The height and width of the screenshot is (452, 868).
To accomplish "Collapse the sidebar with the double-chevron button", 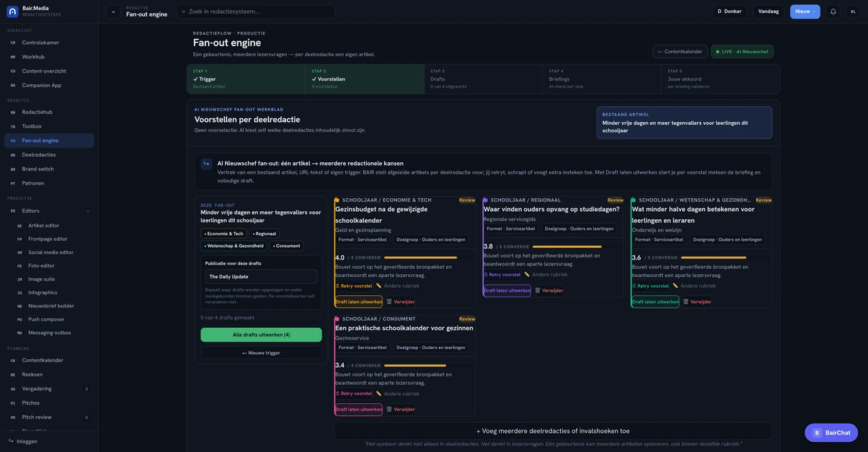I will click(113, 12).
